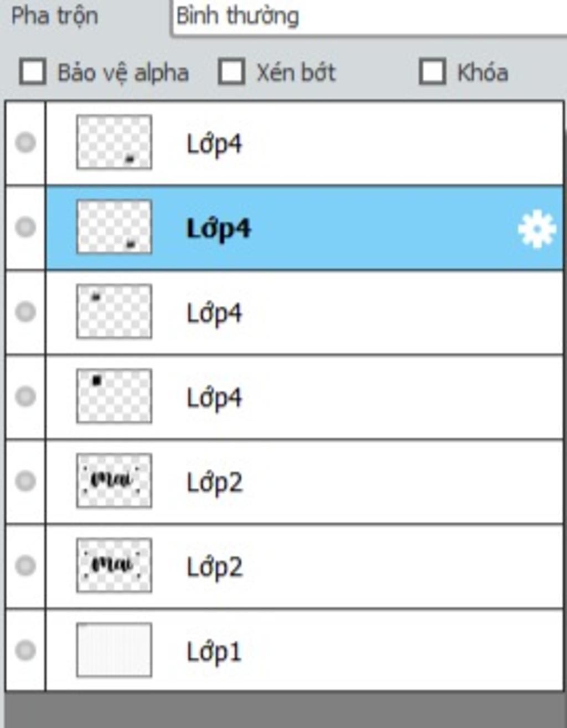
Task: Click the blank Lớp1 layer thumbnail
Action: (x=114, y=650)
